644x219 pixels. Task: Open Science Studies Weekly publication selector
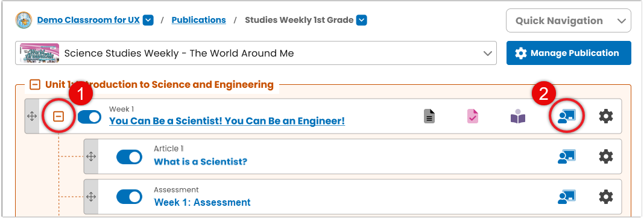pos(256,53)
